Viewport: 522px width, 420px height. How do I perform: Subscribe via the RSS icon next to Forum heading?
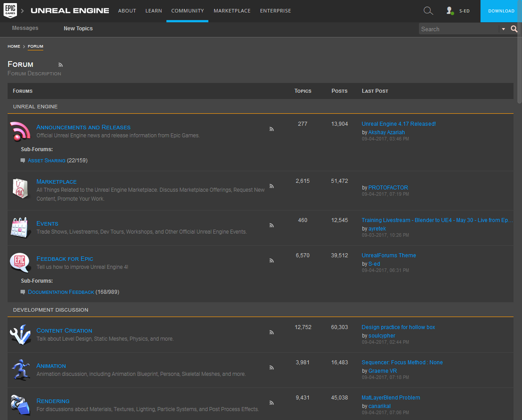pyautogui.click(x=60, y=65)
